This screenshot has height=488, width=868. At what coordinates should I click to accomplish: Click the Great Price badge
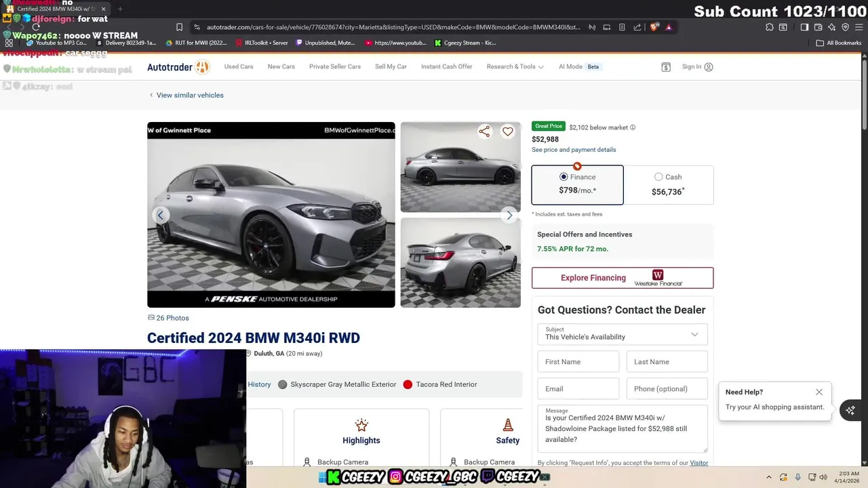click(x=549, y=126)
